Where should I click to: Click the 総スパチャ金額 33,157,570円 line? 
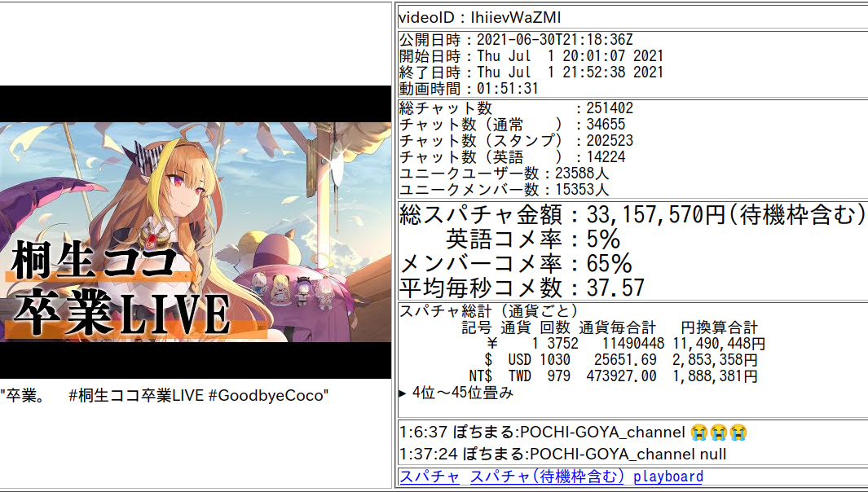(x=632, y=214)
